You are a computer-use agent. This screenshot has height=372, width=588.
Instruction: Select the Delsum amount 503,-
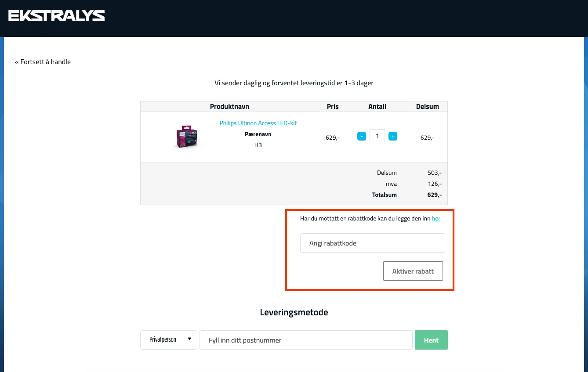click(435, 173)
